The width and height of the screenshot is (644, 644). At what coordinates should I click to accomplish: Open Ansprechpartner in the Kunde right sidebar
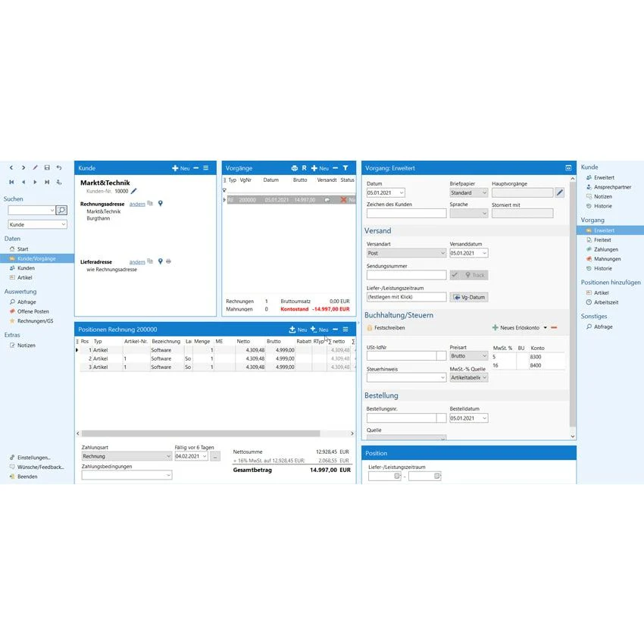[x=612, y=187]
